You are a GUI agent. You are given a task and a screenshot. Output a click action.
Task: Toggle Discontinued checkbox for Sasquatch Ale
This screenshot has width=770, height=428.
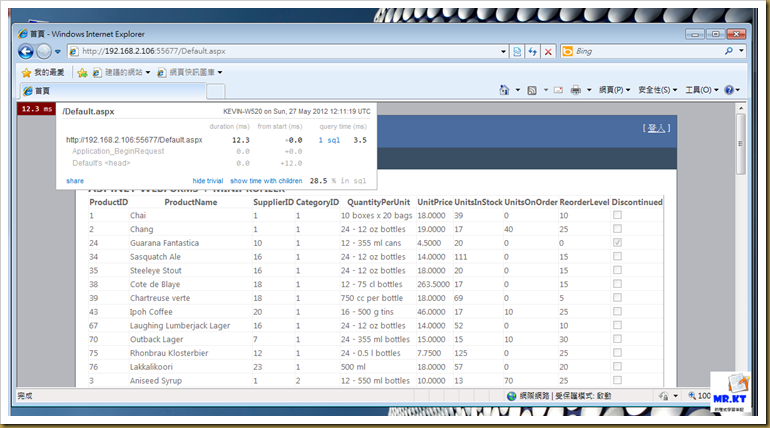pyautogui.click(x=617, y=256)
